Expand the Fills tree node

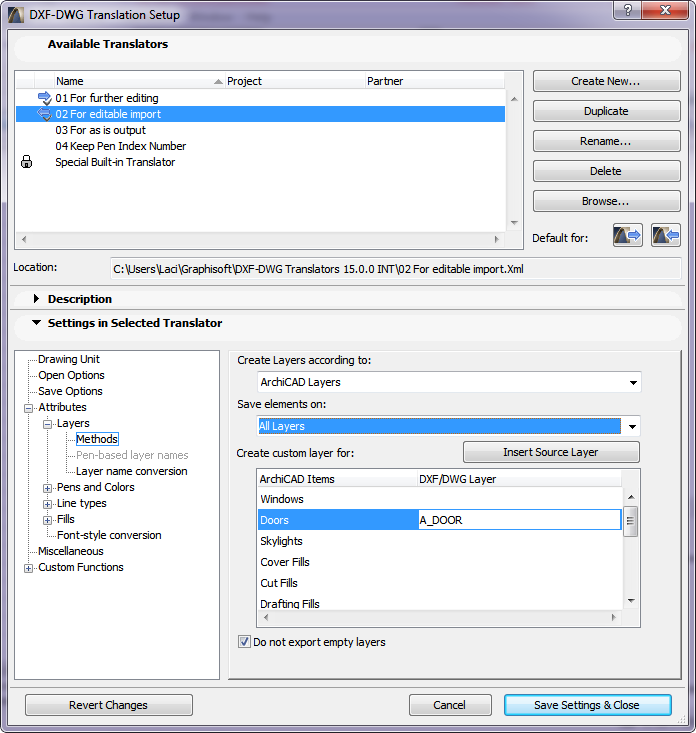point(47,520)
